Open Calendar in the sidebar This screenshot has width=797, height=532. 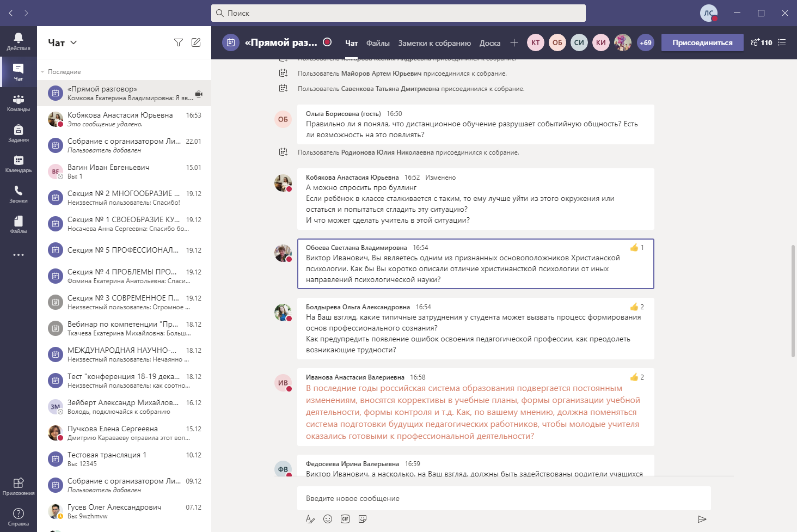pyautogui.click(x=18, y=163)
